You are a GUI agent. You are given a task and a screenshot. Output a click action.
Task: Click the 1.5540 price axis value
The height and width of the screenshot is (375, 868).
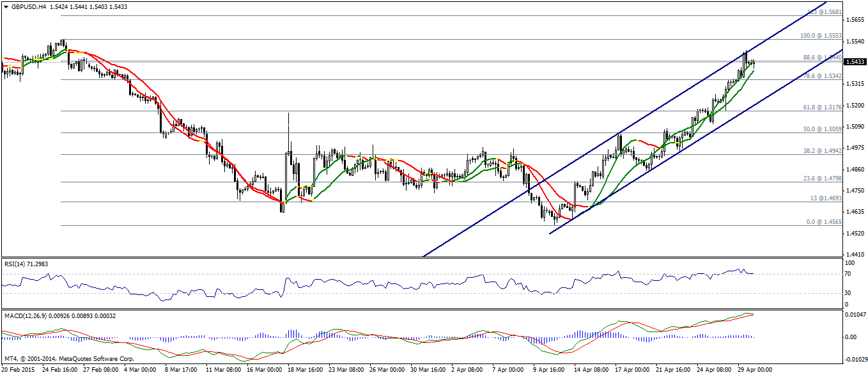(x=855, y=42)
